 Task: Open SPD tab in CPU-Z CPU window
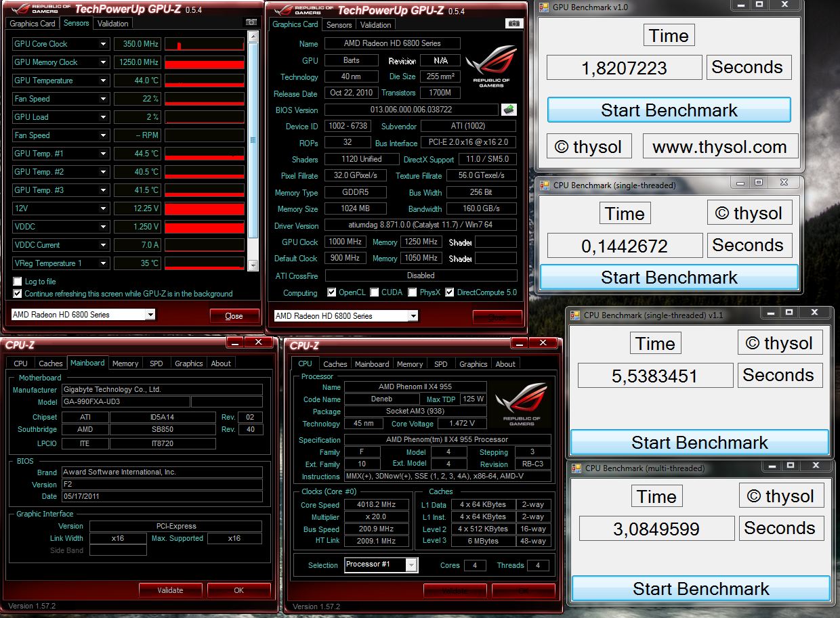coord(441,364)
